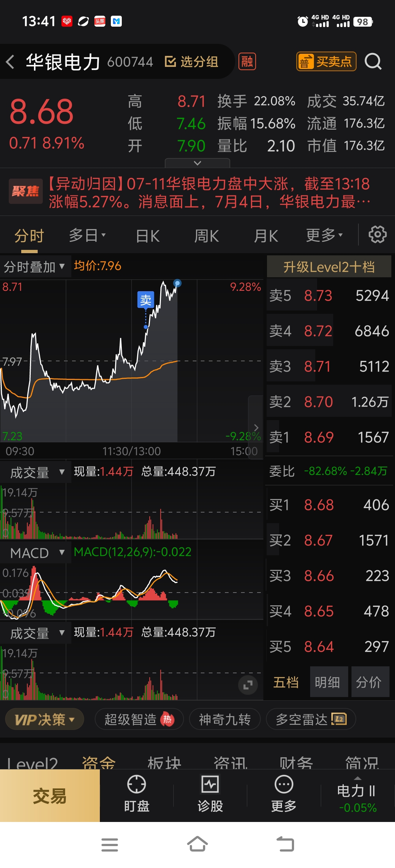Tap the 聚焦 focus news badge
The height and width of the screenshot is (868, 395).
click(26, 191)
